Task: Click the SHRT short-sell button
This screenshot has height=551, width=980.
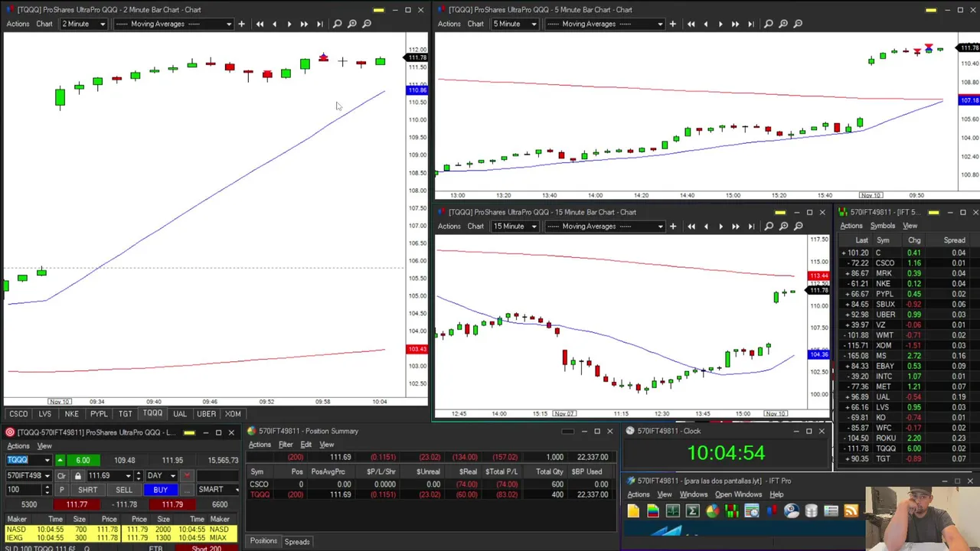Action: click(x=87, y=490)
